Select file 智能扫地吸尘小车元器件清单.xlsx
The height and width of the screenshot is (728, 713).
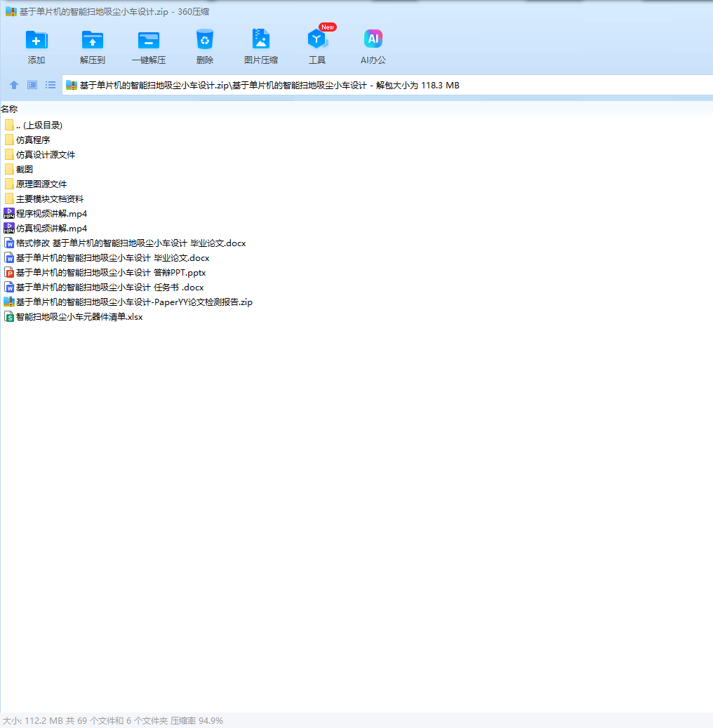click(x=79, y=316)
